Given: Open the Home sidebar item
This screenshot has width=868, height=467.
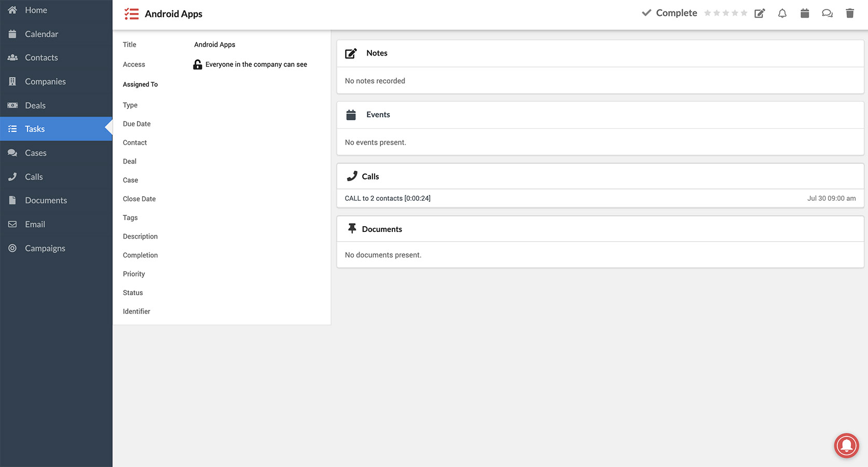Looking at the screenshot, I should pyautogui.click(x=56, y=10).
